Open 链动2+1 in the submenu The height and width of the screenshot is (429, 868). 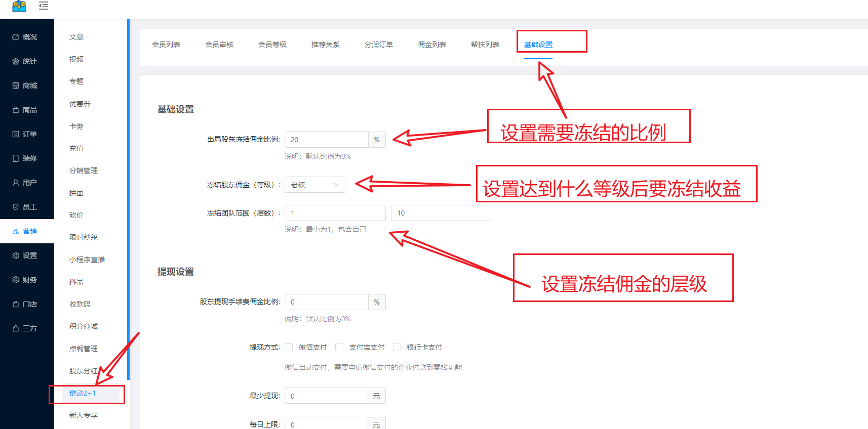[x=83, y=393]
